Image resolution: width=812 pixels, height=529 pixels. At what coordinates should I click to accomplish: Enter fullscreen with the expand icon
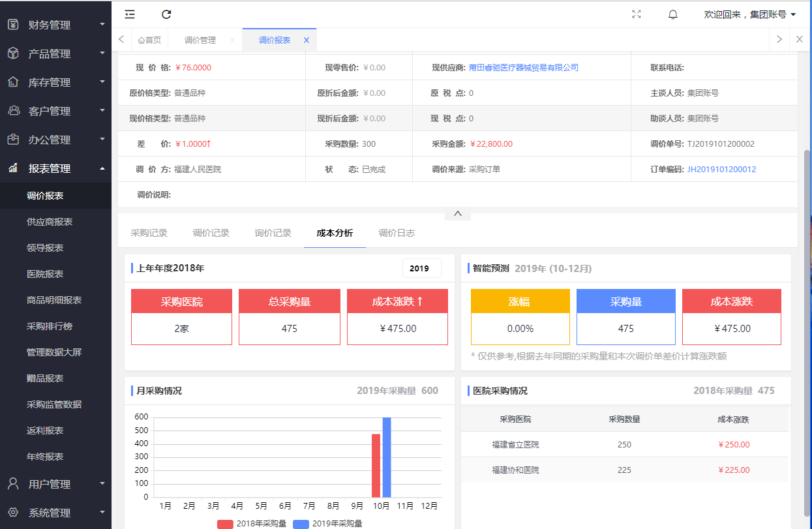(637, 14)
